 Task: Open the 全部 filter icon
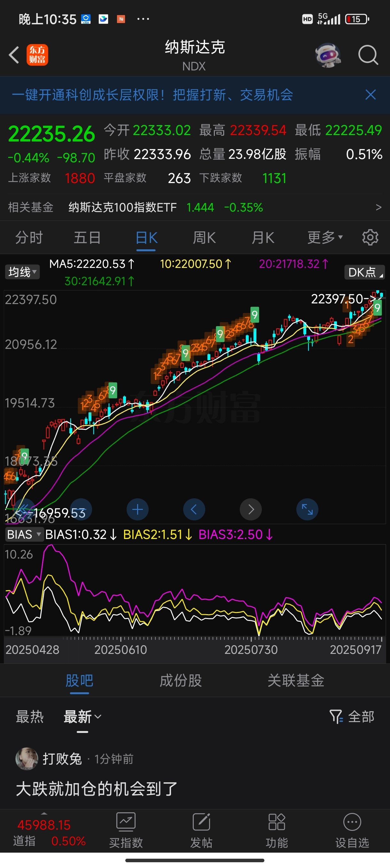352,716
